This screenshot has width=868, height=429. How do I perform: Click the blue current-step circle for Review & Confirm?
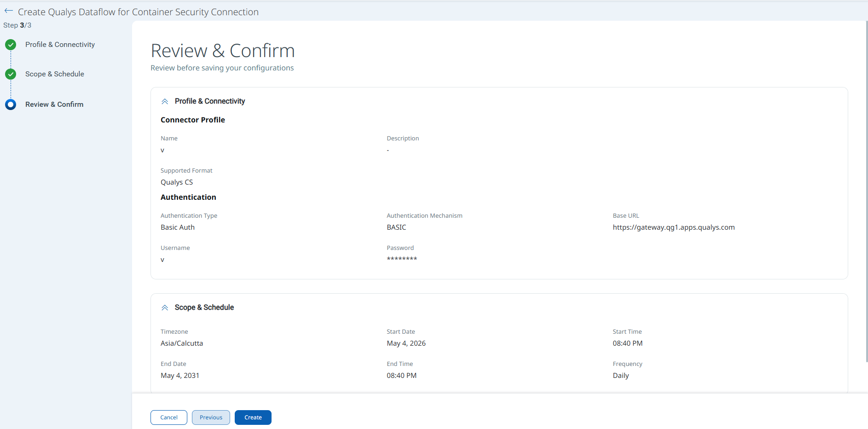11,104
